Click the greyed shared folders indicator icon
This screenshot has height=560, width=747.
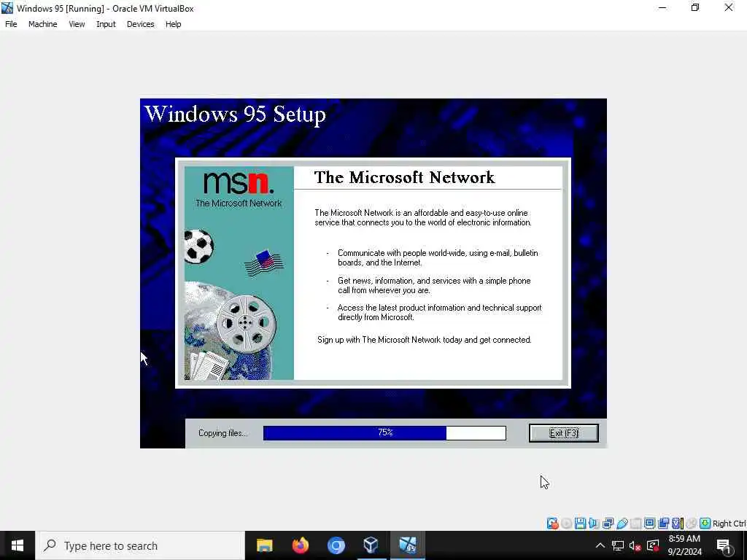(635, 524)
